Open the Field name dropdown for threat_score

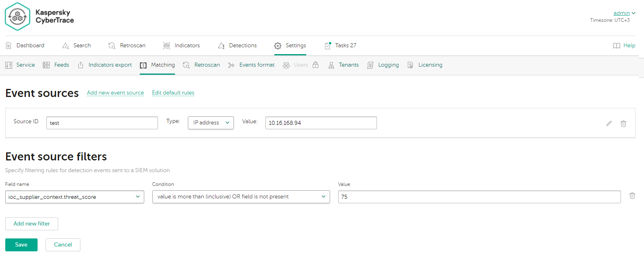point(74,197)
